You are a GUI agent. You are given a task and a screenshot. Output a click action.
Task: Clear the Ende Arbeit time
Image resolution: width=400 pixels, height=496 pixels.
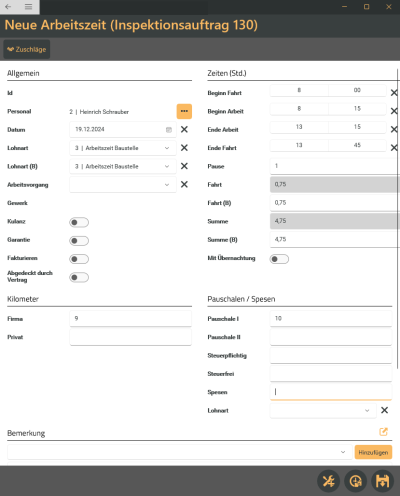pos(394,129)
